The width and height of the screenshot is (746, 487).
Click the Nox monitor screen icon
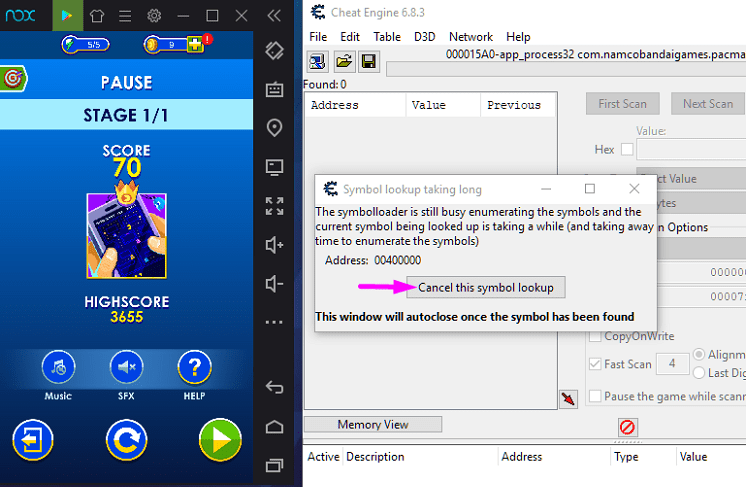tap(275, 167)
